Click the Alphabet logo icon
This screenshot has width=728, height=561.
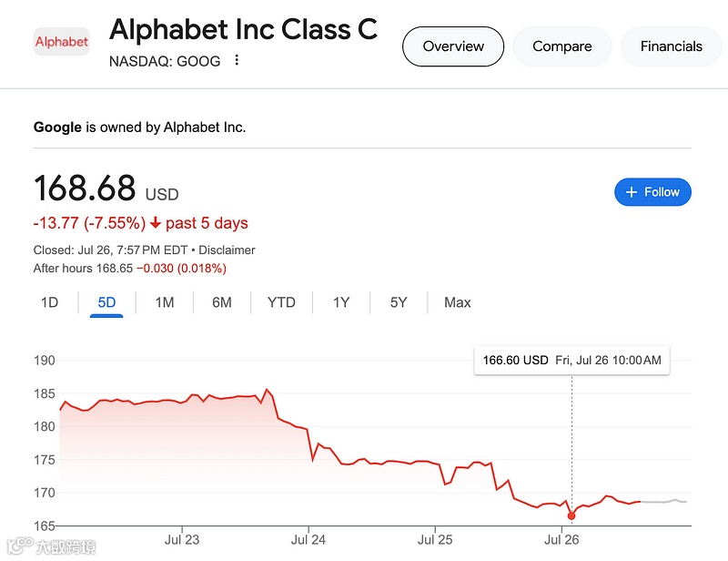(62, 41)
